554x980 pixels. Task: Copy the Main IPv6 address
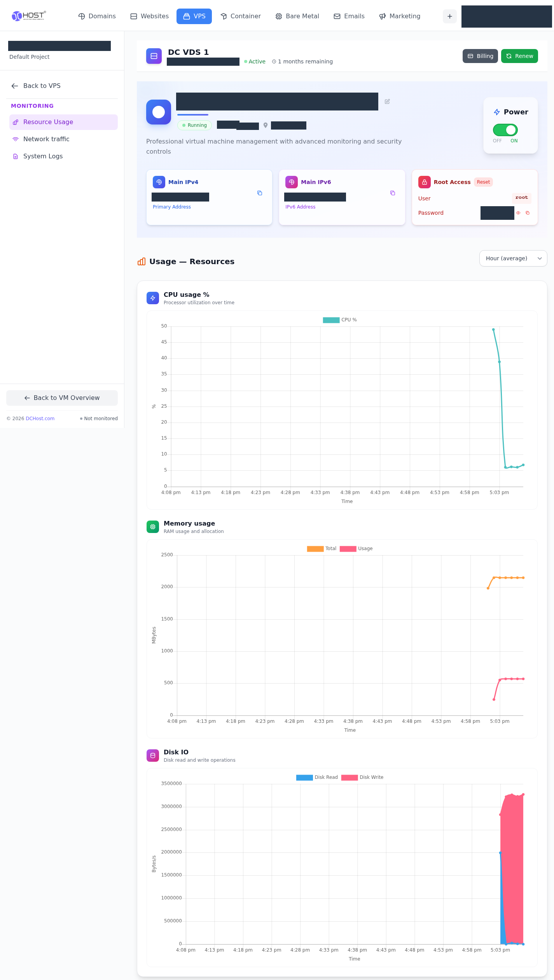click(393, 193)
